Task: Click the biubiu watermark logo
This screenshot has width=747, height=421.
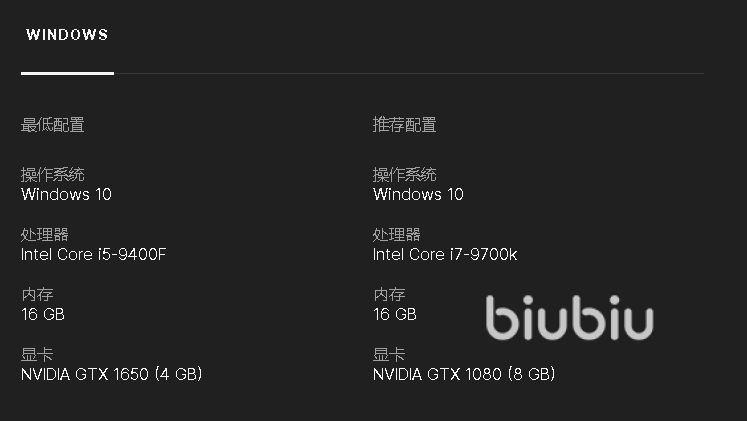Action: pos(569,318)
